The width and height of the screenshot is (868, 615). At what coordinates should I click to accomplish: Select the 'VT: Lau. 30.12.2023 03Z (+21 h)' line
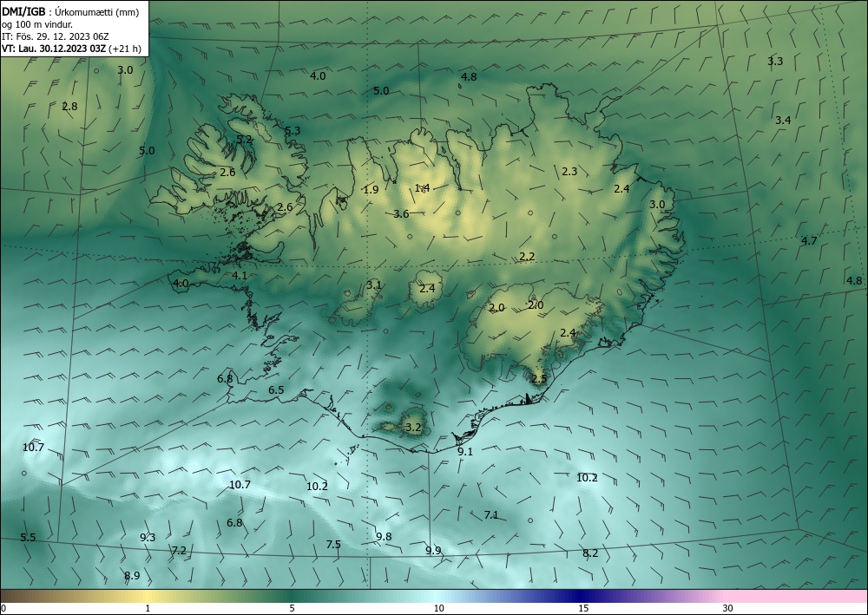tap(71, 49)
